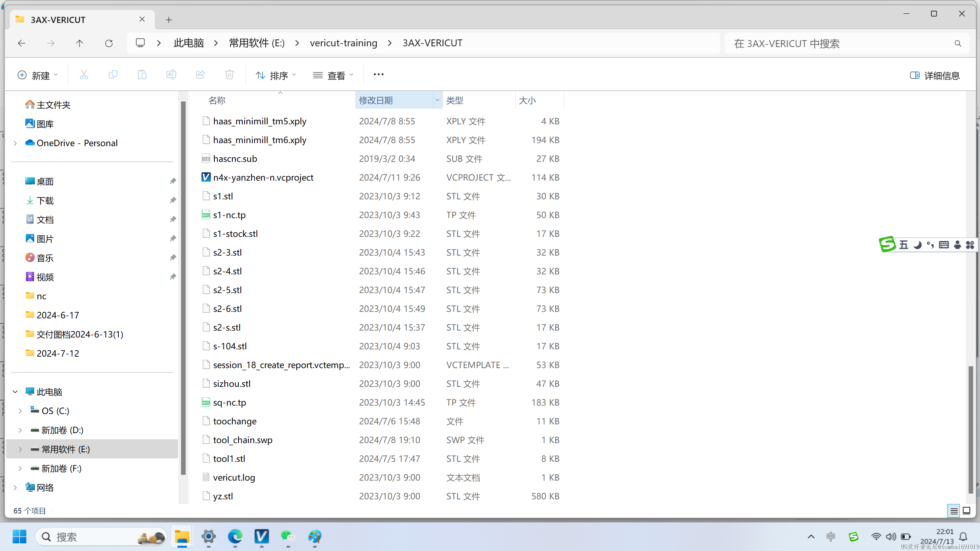
Task: Open 主文件夹 in navigation pane
Action: [x=48, y=105]
